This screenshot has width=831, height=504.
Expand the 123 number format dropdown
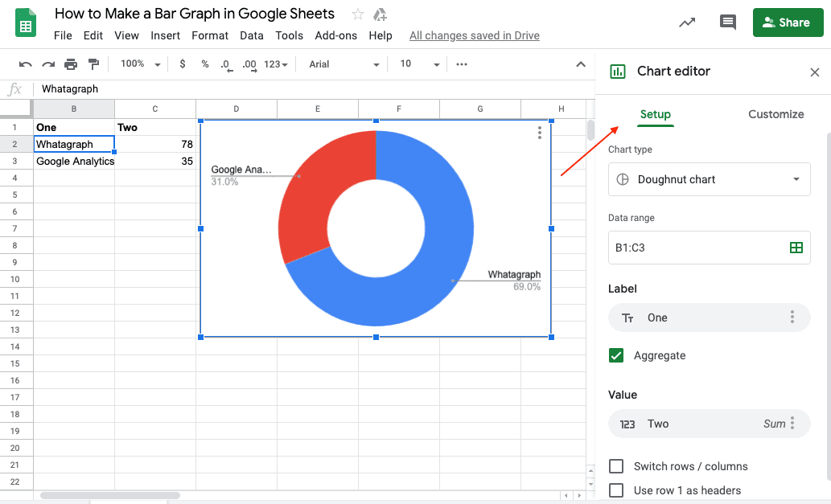pyautogui.click(x=276, y=64)
